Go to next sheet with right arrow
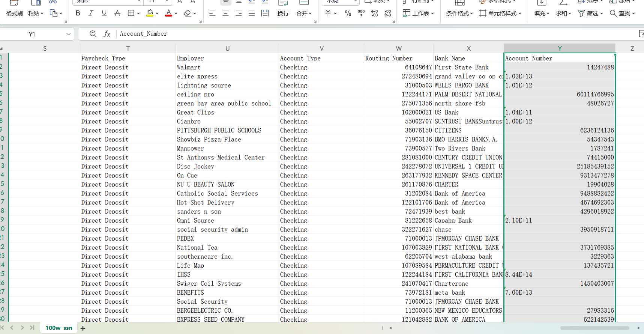Viewport: 644px width, 334px height. [22, 328]
